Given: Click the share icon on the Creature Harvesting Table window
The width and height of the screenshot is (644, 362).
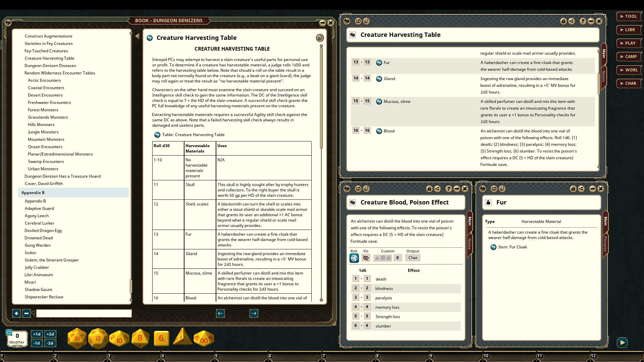Looking at the screenshot, I should 572,21.
